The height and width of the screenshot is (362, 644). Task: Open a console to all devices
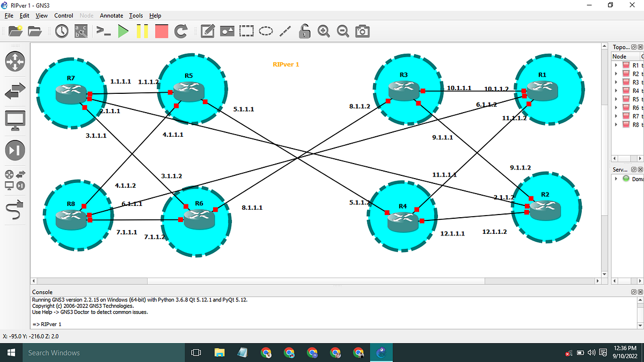[x=103, y=31]
